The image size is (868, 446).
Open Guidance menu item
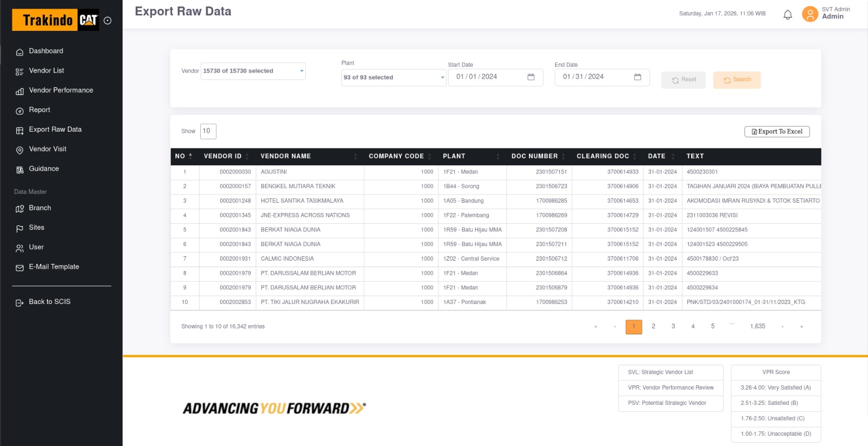coord(44,169)
